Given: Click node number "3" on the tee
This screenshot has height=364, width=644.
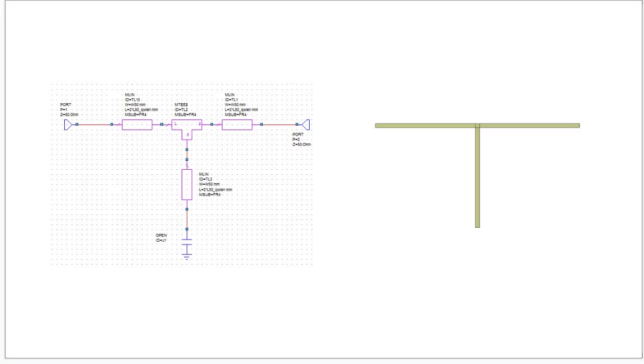Looking at the screenshot, I should 188,135.
